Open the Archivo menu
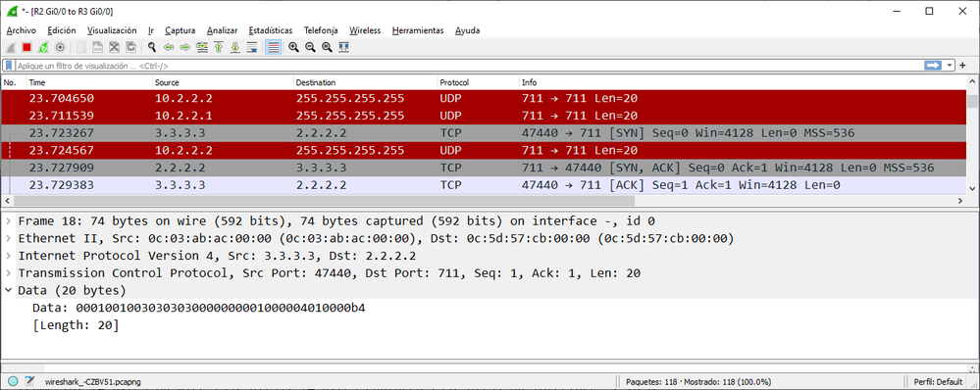Image resolution: width=980 pixels, height=390 pixels. point(22,30)
